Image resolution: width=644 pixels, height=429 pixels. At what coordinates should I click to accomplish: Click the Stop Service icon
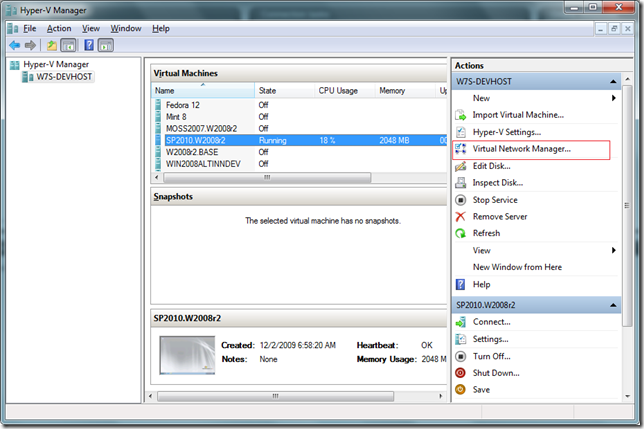click(x=461, y=200)
